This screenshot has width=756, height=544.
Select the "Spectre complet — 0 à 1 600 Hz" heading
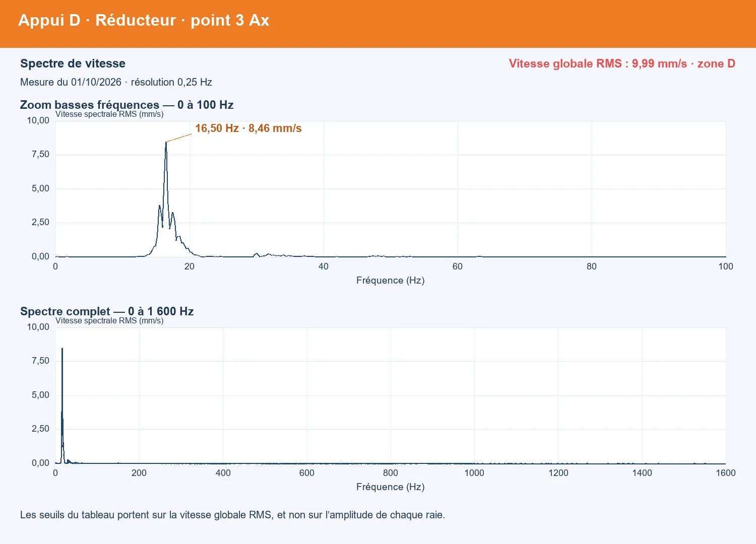[107, 311]
